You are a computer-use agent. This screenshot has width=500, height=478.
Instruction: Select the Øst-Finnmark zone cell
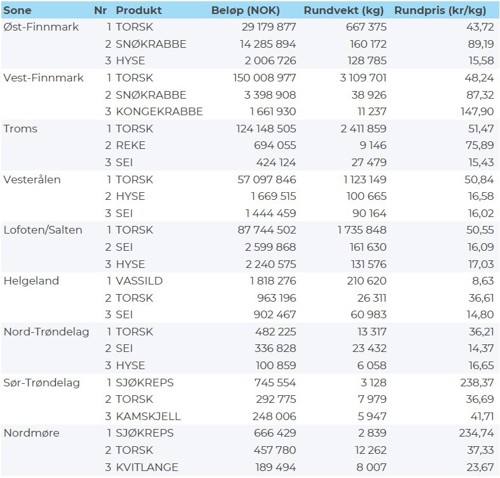41,27
